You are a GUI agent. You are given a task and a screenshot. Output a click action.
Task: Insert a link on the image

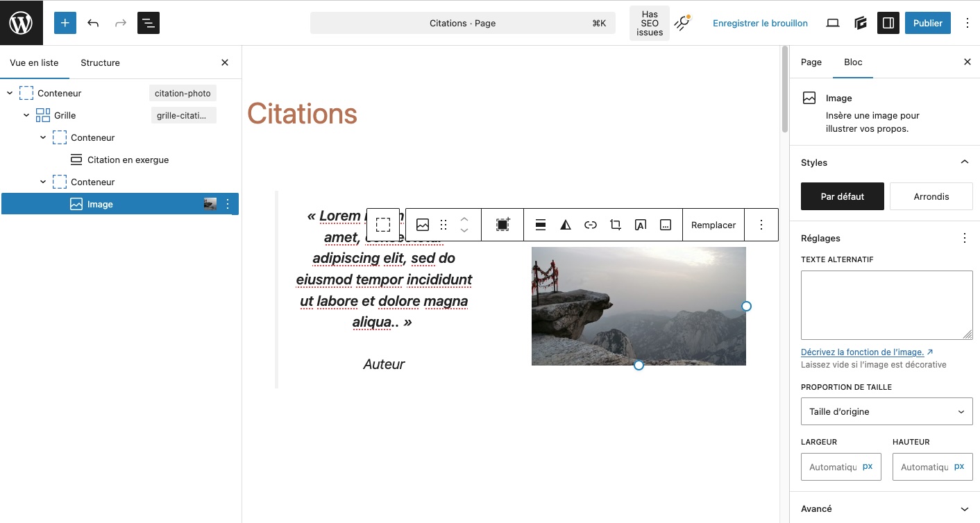[590, 224]
